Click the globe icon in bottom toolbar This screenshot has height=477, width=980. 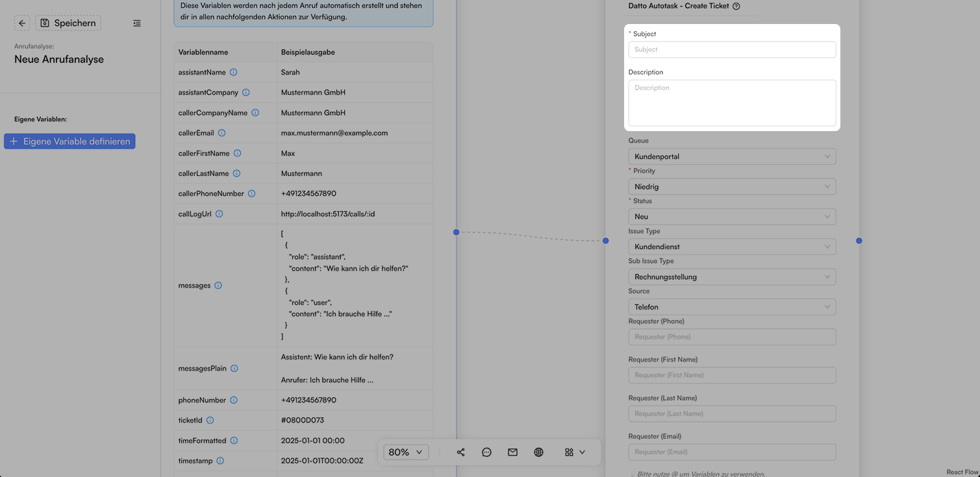tap(538, 452)
